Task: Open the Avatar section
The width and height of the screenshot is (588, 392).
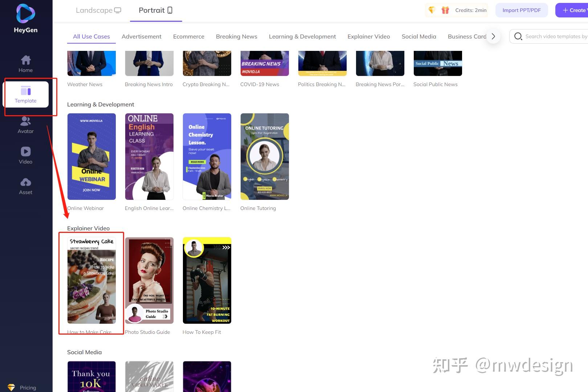Action: [x=25, y=125]
